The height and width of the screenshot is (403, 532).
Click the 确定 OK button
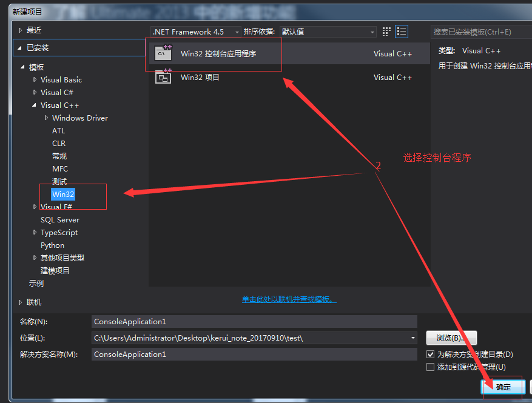(503, 387)
